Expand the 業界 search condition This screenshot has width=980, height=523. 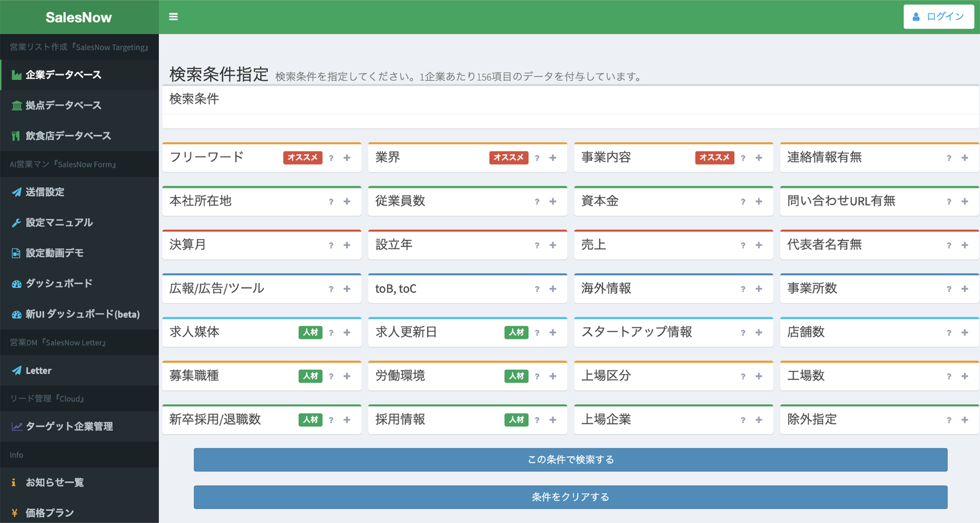tap(552, 158)
